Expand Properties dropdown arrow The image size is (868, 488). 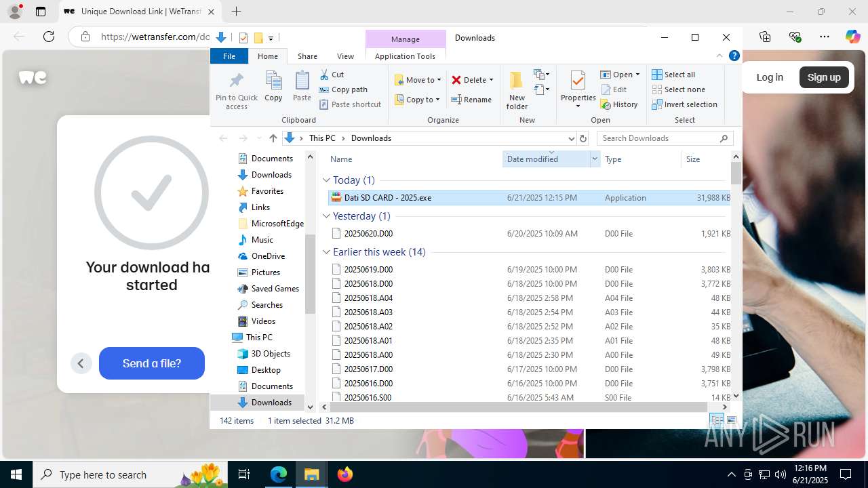578,106
